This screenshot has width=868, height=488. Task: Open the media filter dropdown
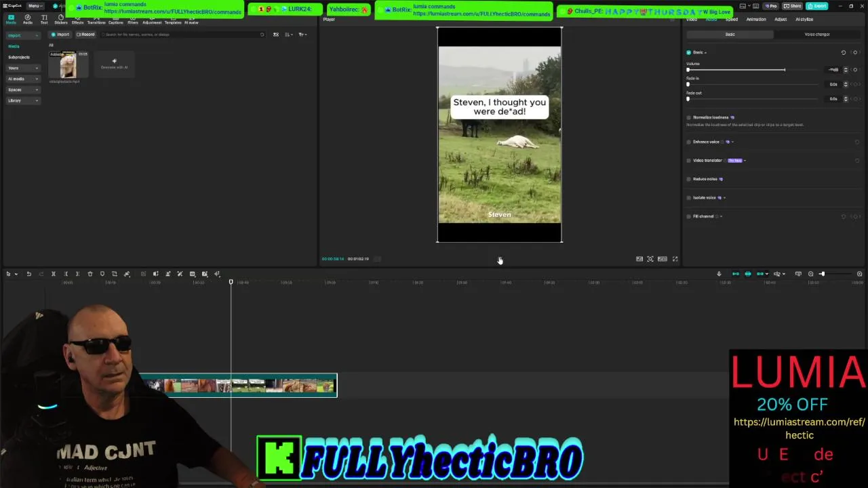[x=302, y=35]
